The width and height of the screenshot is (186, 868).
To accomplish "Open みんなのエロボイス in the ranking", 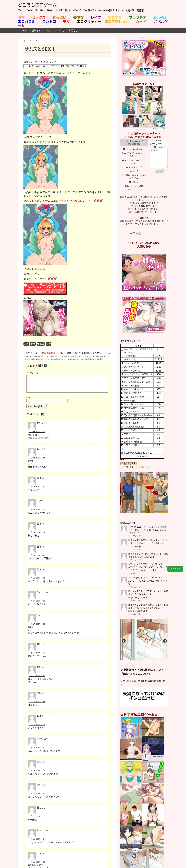I will pos(134,404).
